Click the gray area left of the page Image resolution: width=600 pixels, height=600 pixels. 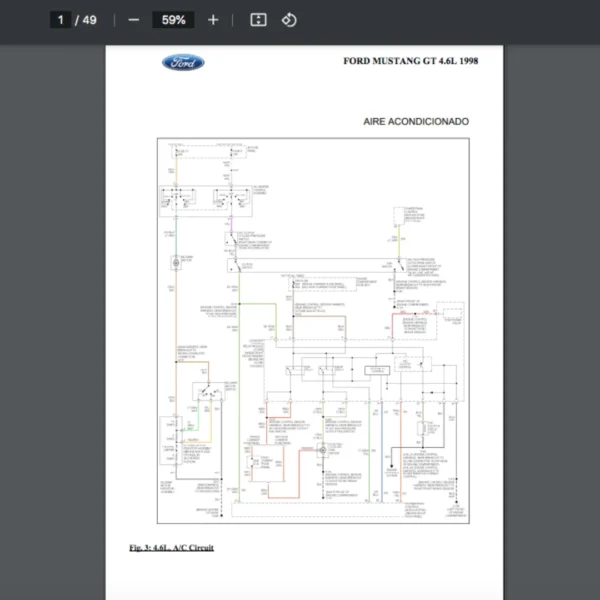(x=50, y=300)
